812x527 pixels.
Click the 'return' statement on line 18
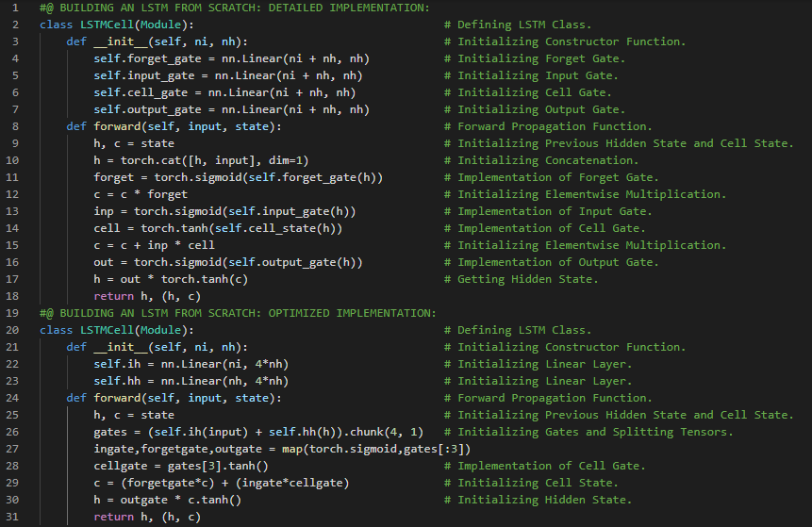(x=113, y=296)
